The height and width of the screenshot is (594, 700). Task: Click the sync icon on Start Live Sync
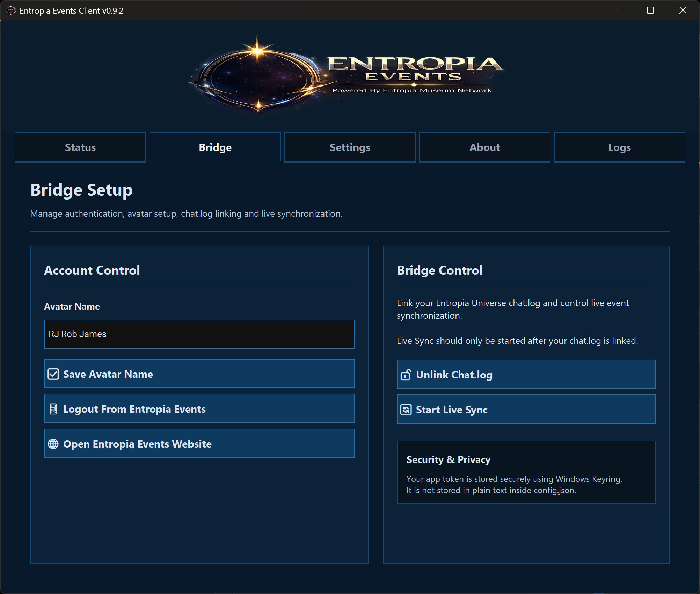(406, 410)
